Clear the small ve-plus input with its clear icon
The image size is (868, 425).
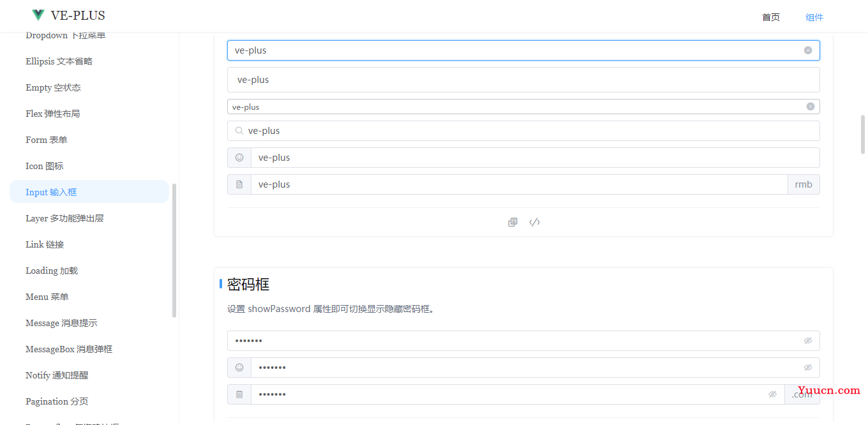[811, 107]
